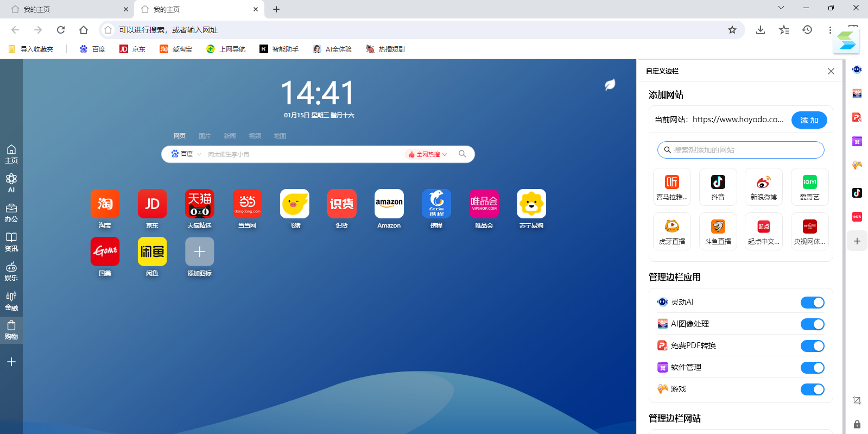Add 斗鱼直播 site to the sidebar

point(718,231)
